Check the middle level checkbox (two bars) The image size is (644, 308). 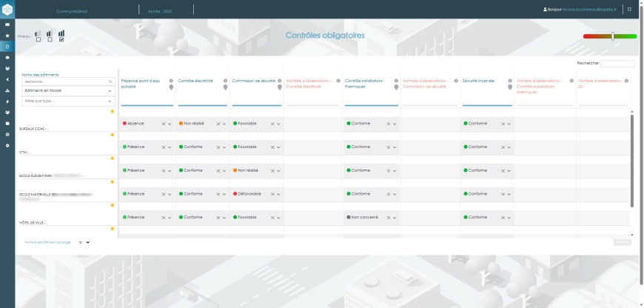[50, 40]
